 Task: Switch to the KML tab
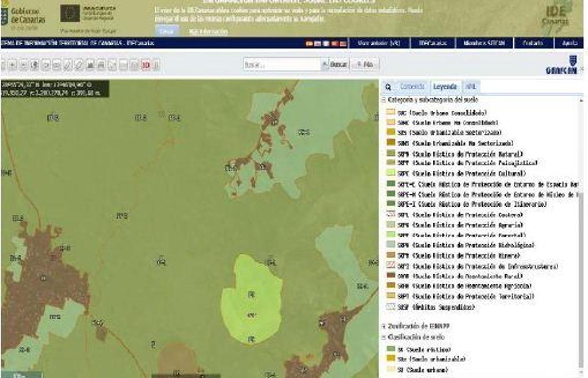471,87
